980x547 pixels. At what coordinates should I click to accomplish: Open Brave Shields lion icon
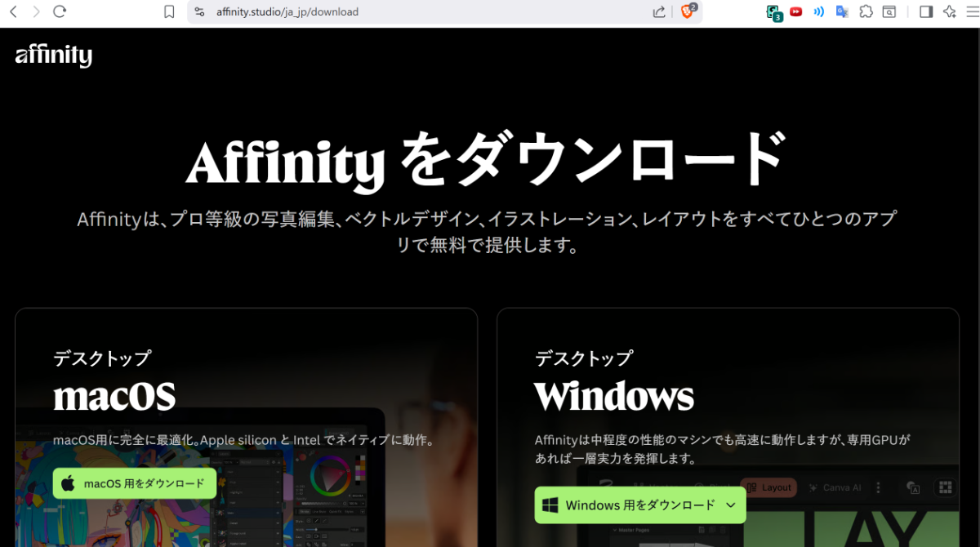(x=688, y=11)
